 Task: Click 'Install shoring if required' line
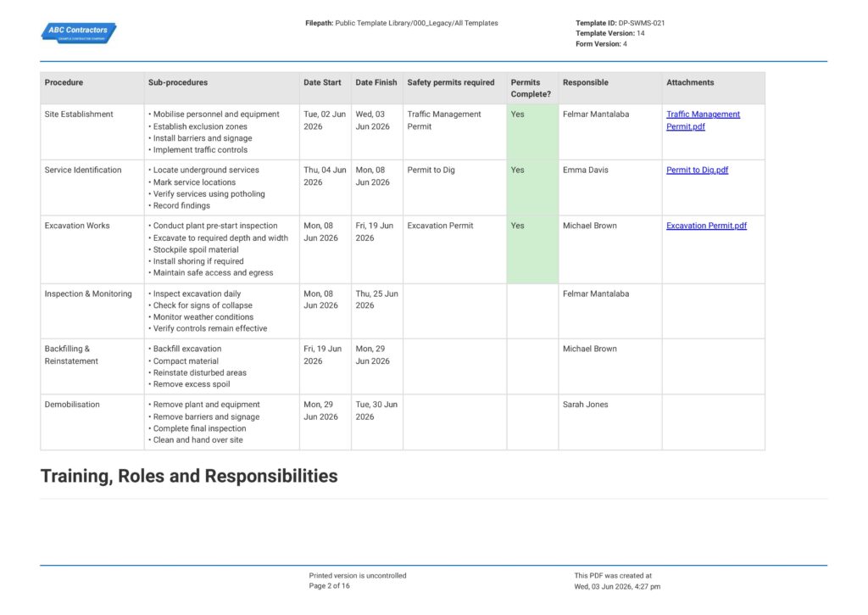pos(196,261)
